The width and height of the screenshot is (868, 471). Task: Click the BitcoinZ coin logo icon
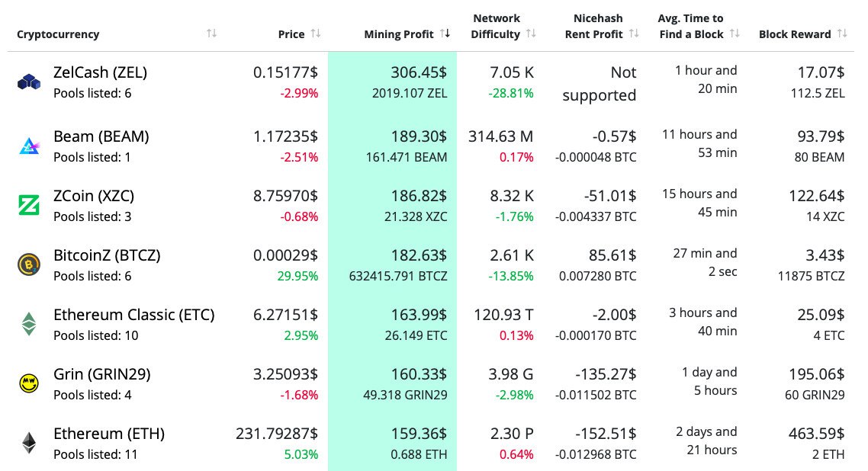pos(28,264)
